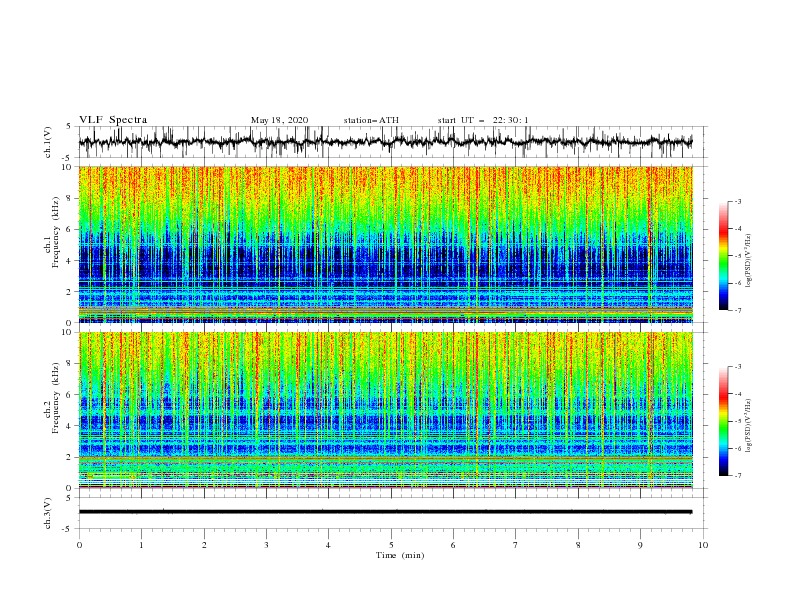
Task: Click the ch.3 flat voltage trace
Action: 385,512
